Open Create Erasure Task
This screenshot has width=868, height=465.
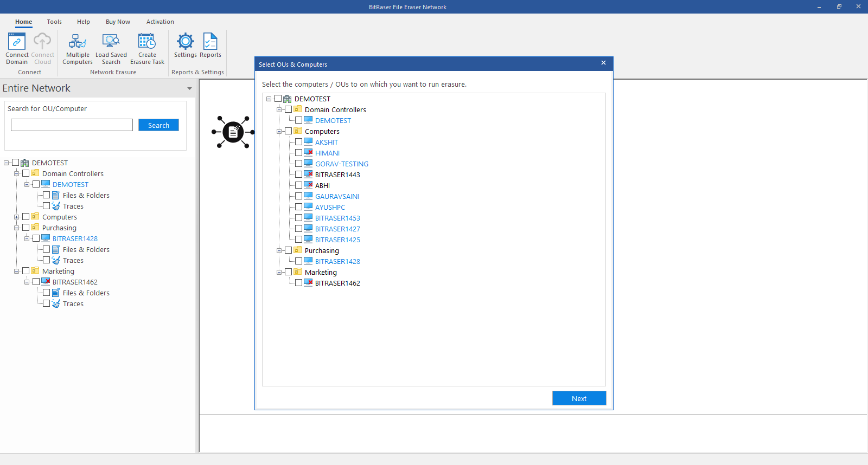click(x=147, y=48)
